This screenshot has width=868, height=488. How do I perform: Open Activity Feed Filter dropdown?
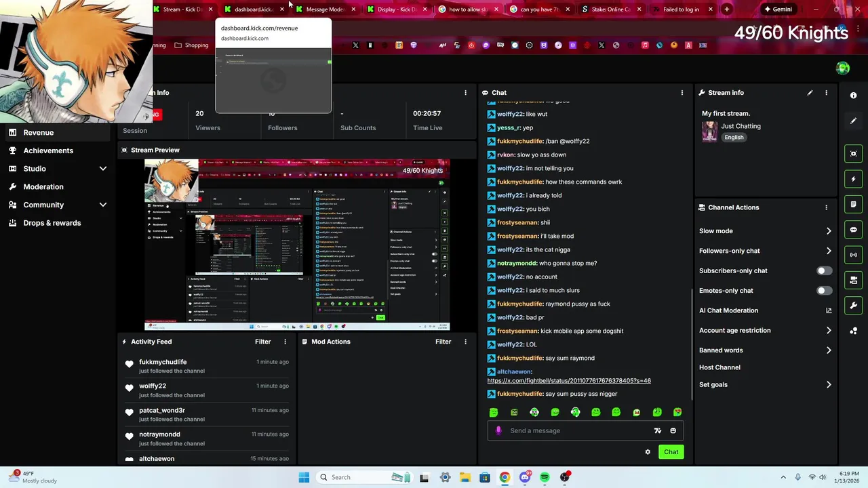pos(263,342)
